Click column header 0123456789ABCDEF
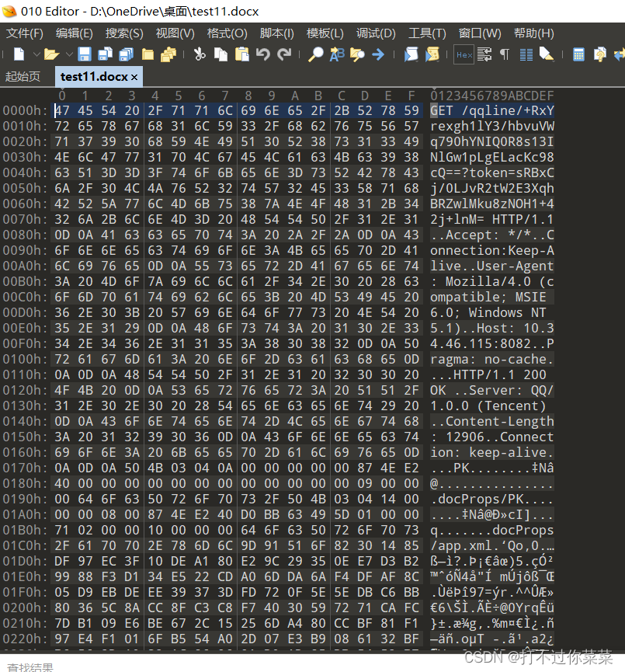 coord(491,96)
